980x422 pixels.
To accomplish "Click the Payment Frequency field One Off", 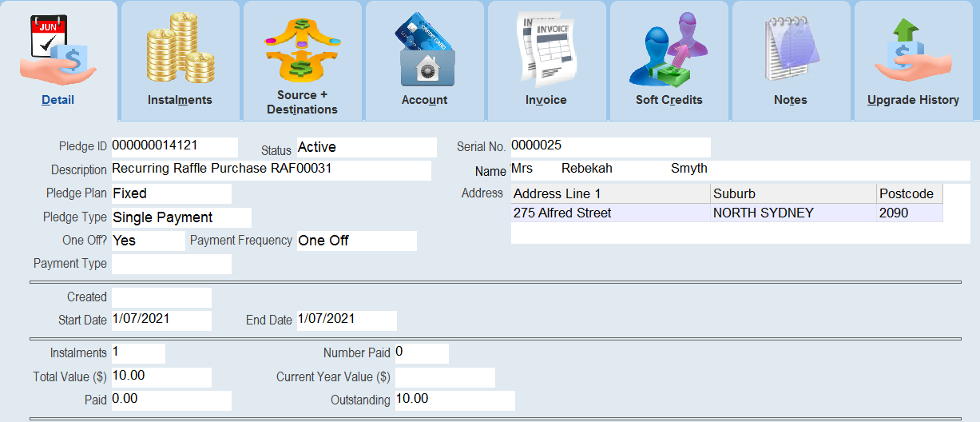I will click(x=356, y=241).
